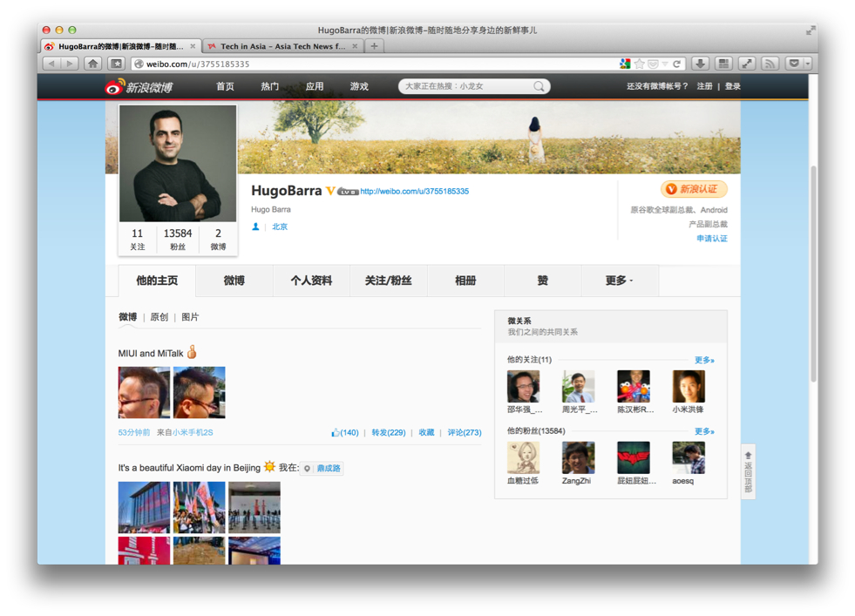This screenshot has width=855, height=616.
Task: Open 评论(273) comments
Action: [x=465, y=432]
